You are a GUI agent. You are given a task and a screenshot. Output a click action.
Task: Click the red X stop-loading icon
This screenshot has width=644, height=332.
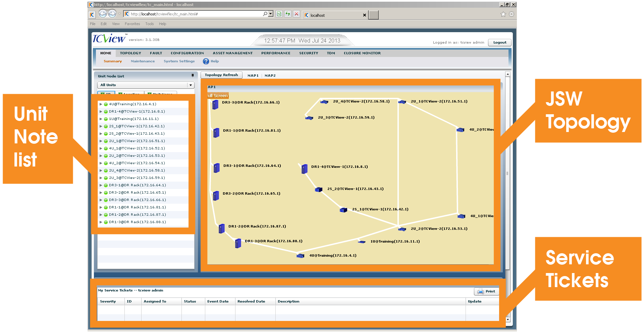(x=297, y=14)
